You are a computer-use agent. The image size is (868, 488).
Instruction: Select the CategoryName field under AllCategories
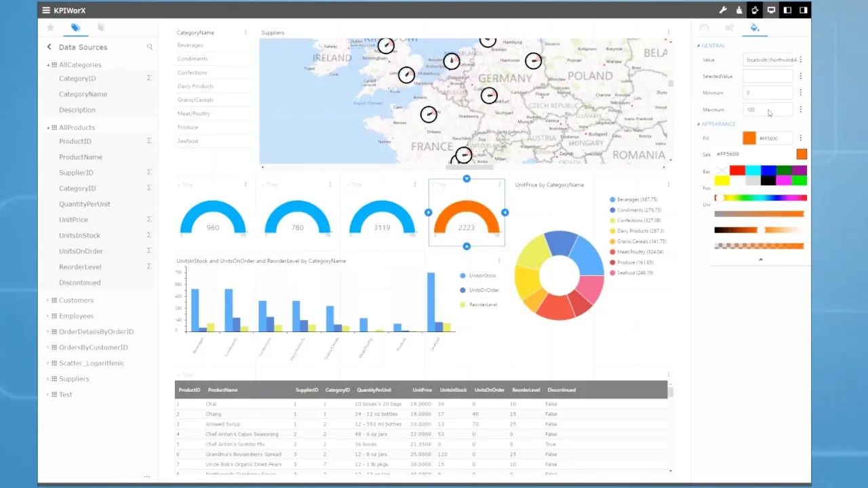point(83,94)
